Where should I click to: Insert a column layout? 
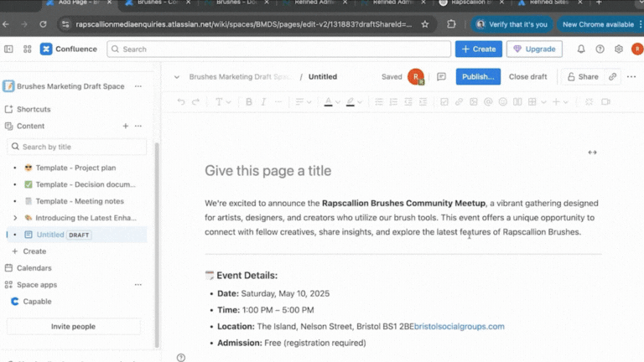517,101
